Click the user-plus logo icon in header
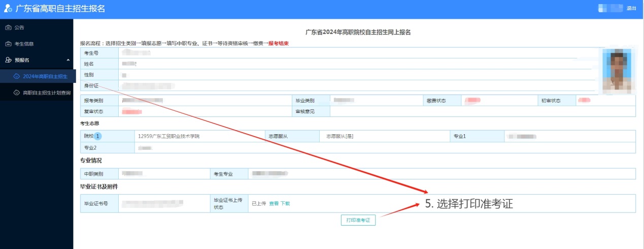Screen dimensions: 644x249 click(x=8, y=9)
